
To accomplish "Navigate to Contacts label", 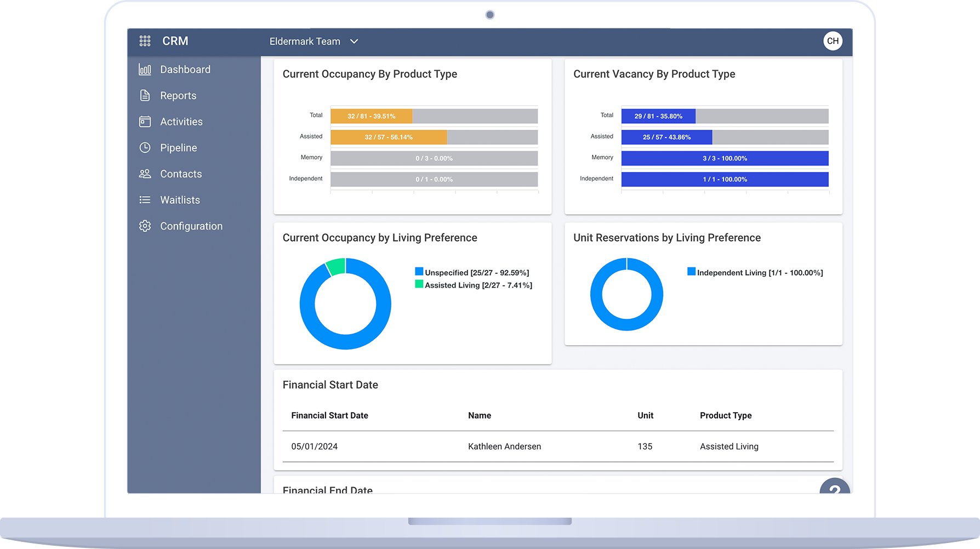I will click(x=181, y=174).
